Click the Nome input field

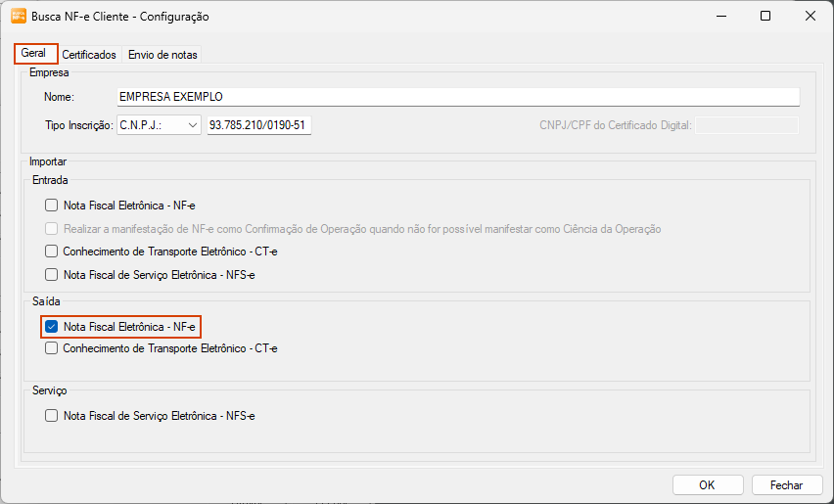(457, 97)
